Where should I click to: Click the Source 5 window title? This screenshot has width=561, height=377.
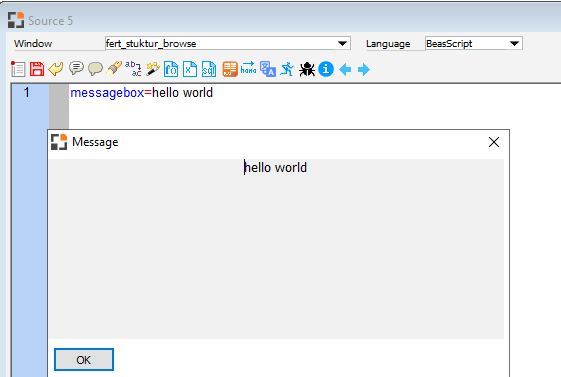(x=50, y=21)
